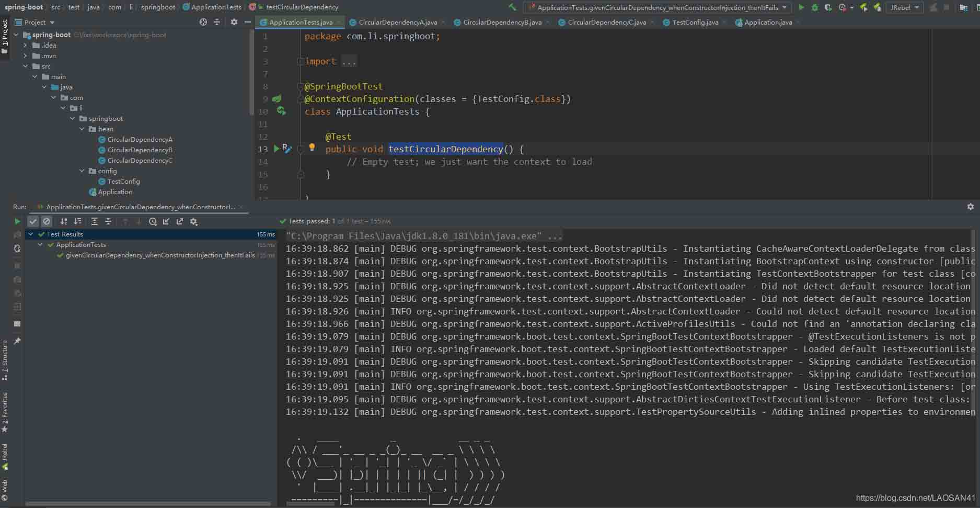Viewport: 980px width, 508px height.
Task: Open test history clock icon
Action: point(153,221)
